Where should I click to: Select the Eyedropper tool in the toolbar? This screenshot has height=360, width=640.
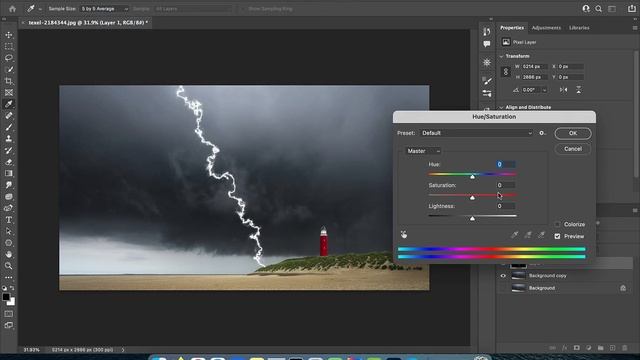tap(9, 104)
